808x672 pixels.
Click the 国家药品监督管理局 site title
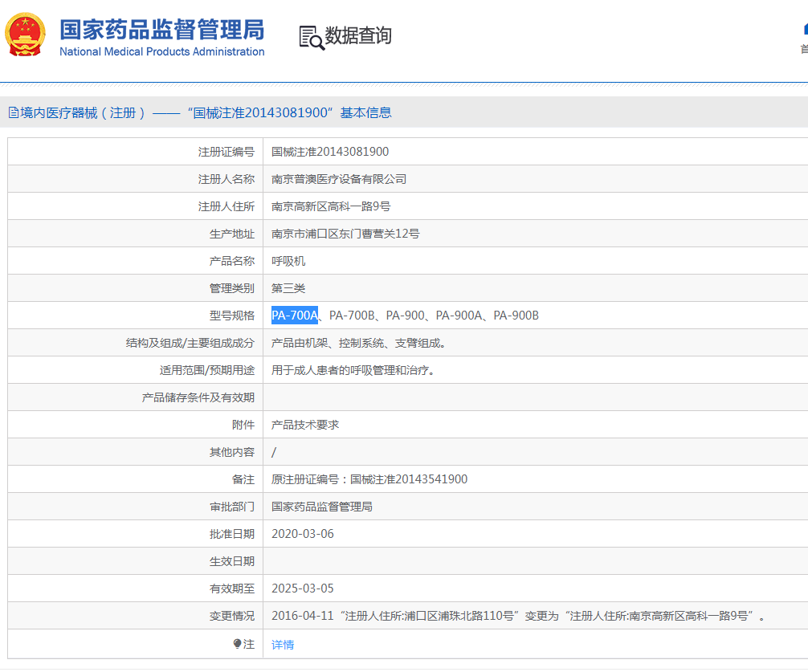tap(161, 30)
